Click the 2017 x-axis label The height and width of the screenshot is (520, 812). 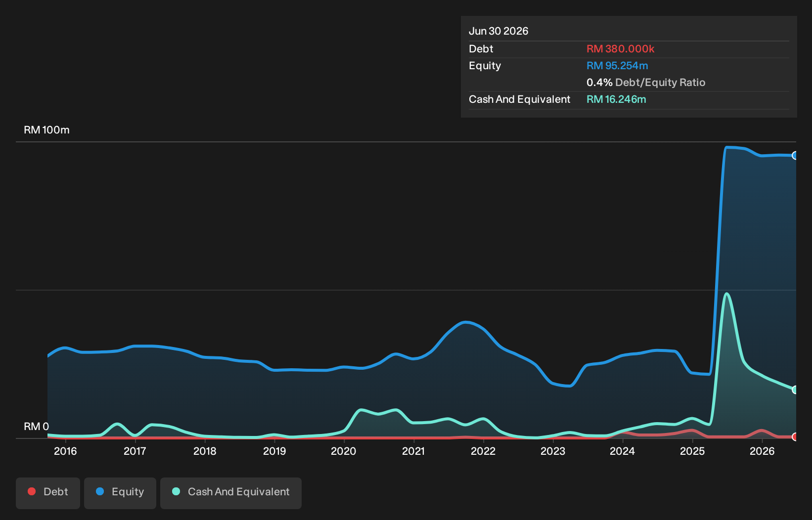(x=135, y=451)
